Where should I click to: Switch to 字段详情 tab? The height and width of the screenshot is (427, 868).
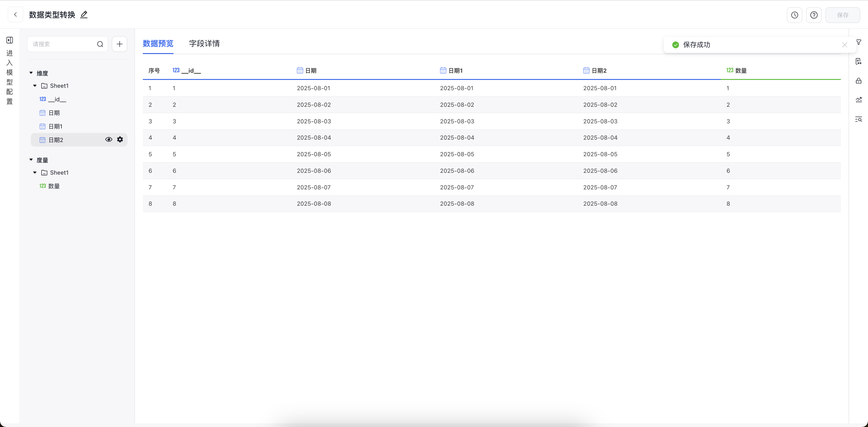tap(204, 43)
